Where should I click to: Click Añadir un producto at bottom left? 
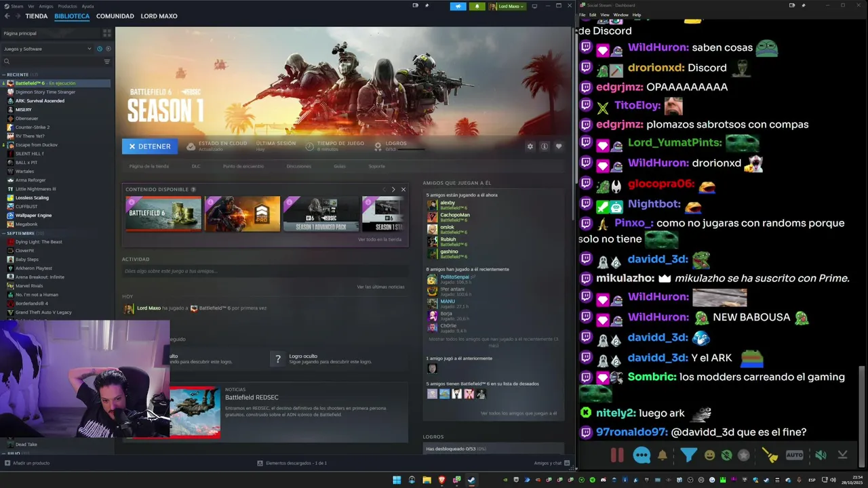pos(27,463)
